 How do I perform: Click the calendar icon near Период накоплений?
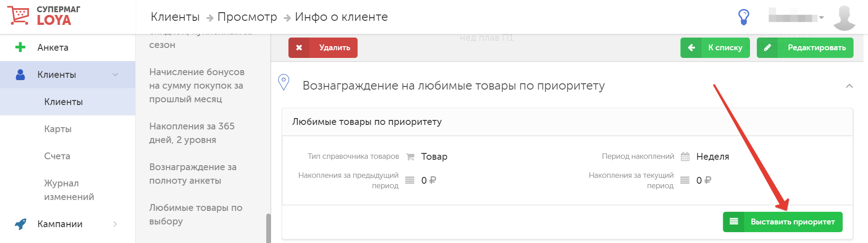click(x=685, y=157)
